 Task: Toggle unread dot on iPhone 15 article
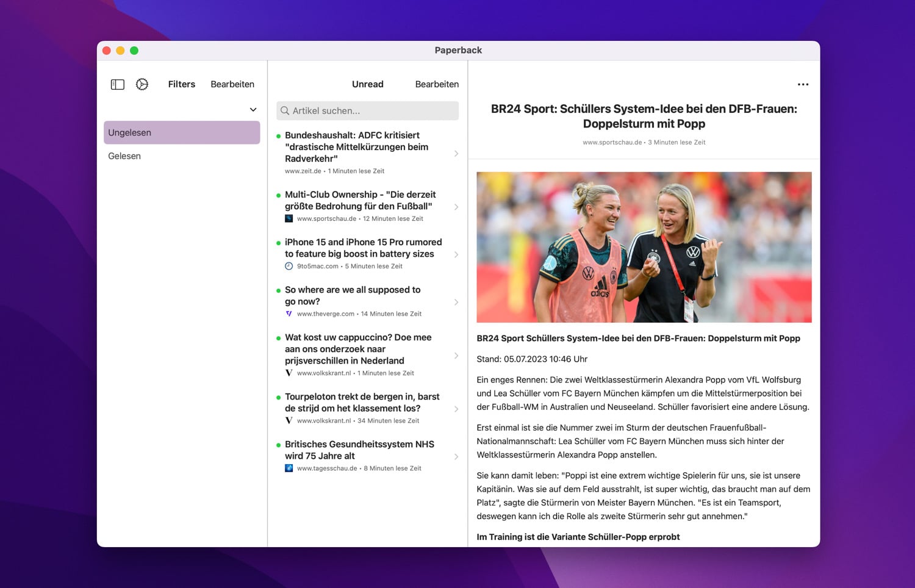tap(279, 243)
